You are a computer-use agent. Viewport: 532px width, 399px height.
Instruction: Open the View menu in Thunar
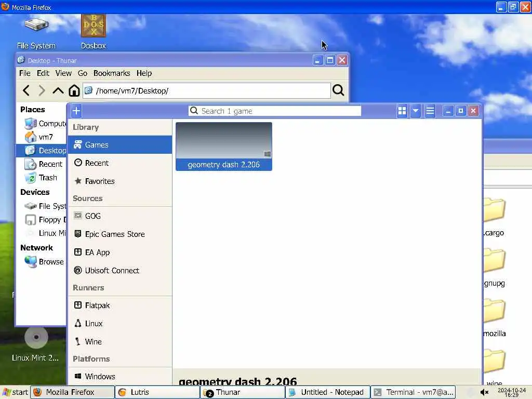[63, 73]
